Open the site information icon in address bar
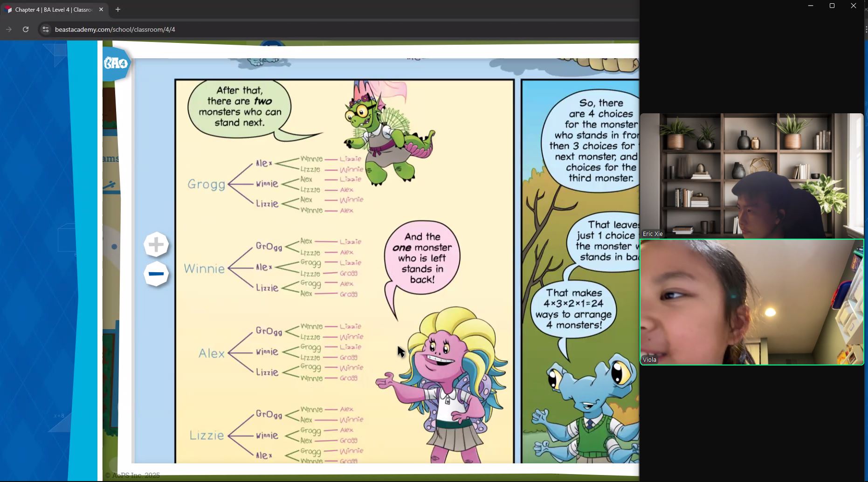868x482 pixels. coord(45,29)
